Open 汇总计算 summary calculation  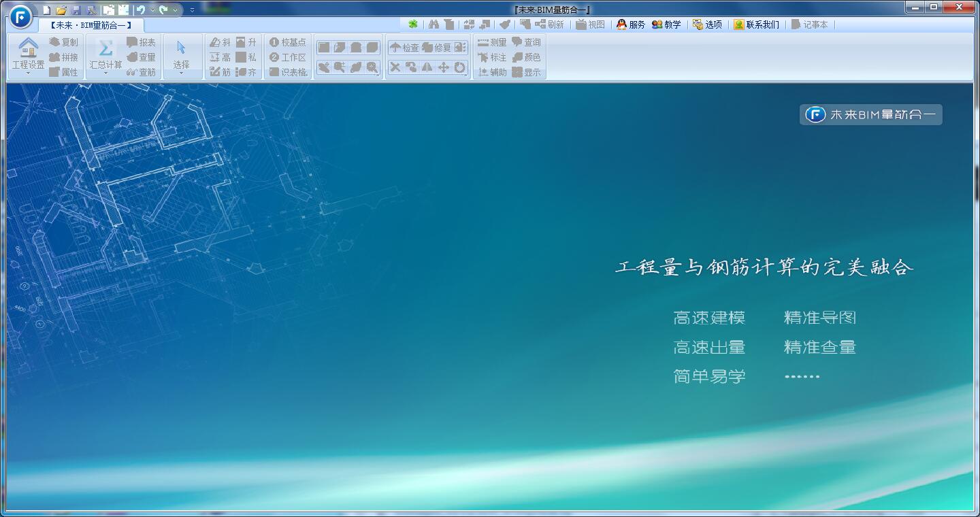pos(105,56)
